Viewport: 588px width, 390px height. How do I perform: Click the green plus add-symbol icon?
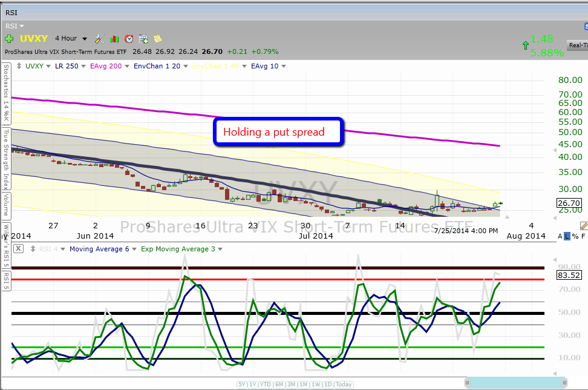[x=9, y=39]
